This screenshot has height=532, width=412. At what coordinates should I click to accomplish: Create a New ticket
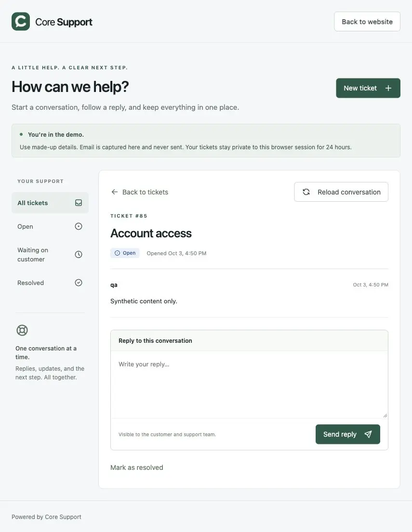point(368,88)
